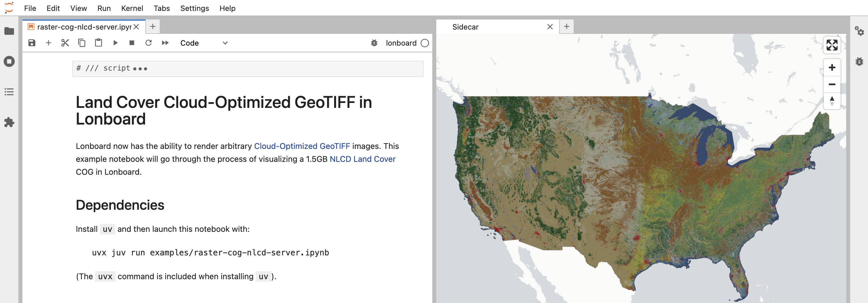Image resolution: width=868 pixels, height=303 pixels.
Task: Reset map bearing with compass button
Action: [832, 101]
